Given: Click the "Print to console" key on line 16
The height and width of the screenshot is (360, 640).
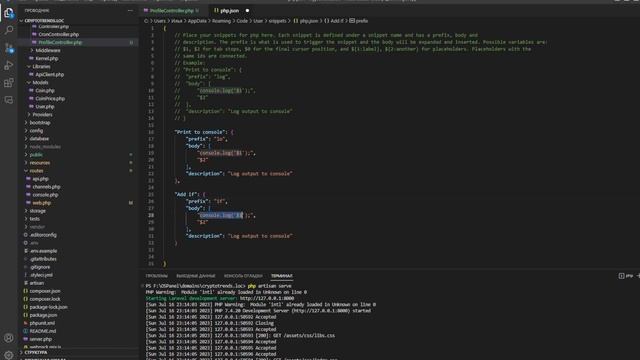Looking at the screenshot, I should tap(201, 132).
